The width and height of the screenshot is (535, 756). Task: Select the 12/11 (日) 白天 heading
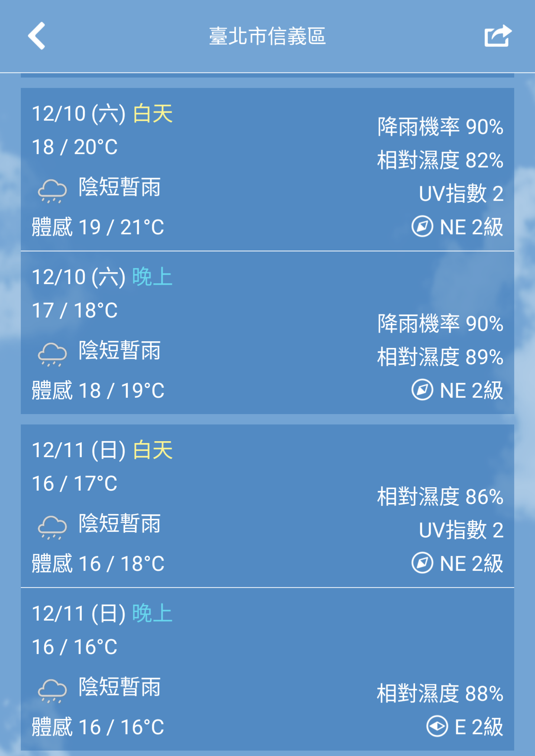click(x=102, y=450)
